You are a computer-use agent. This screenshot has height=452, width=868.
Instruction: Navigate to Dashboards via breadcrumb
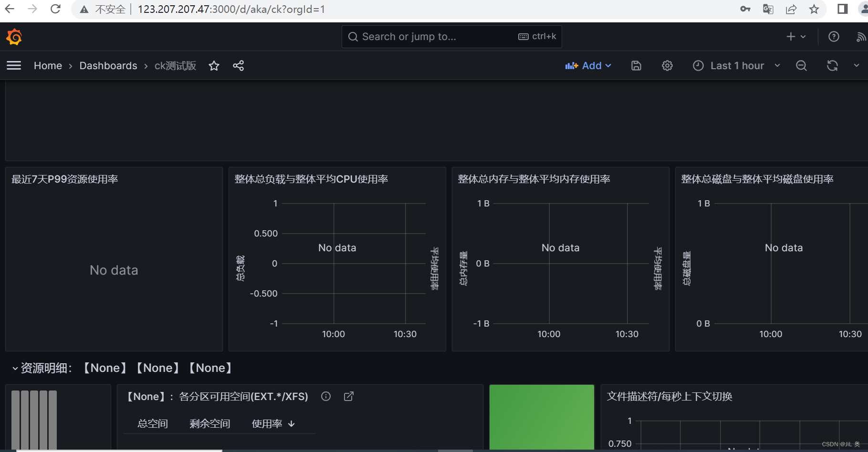point(108,66)
